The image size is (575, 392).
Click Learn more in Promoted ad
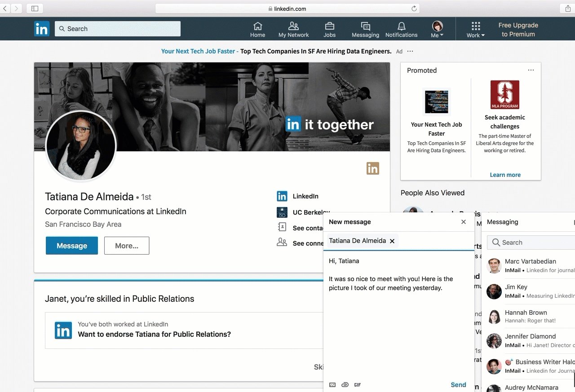(505, 175)
